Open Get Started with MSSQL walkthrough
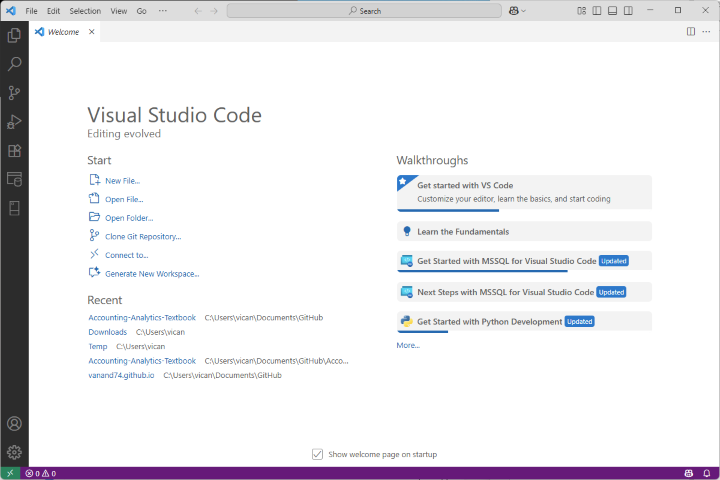 524,261
